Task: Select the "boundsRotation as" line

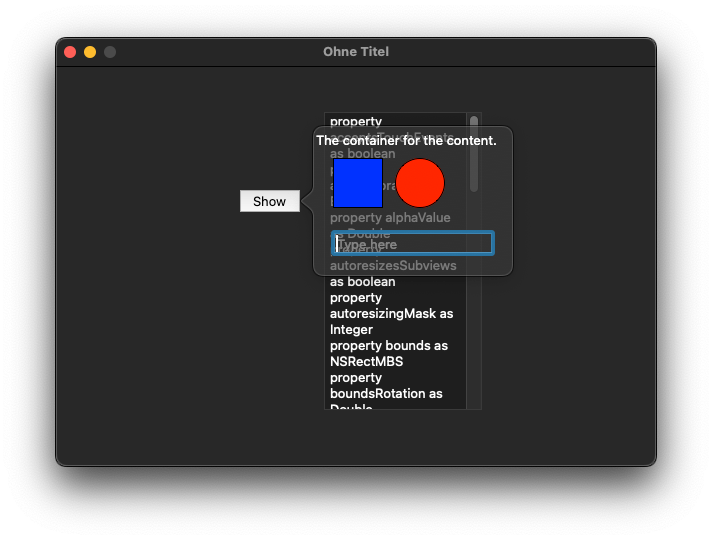Action: [386, 393]
